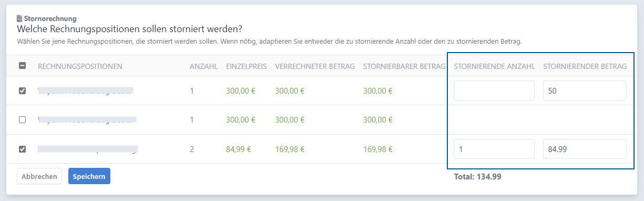Uncheck the third invoice position checkbox
This screenshot has width=644, height=201.
[x=22, y=149]
